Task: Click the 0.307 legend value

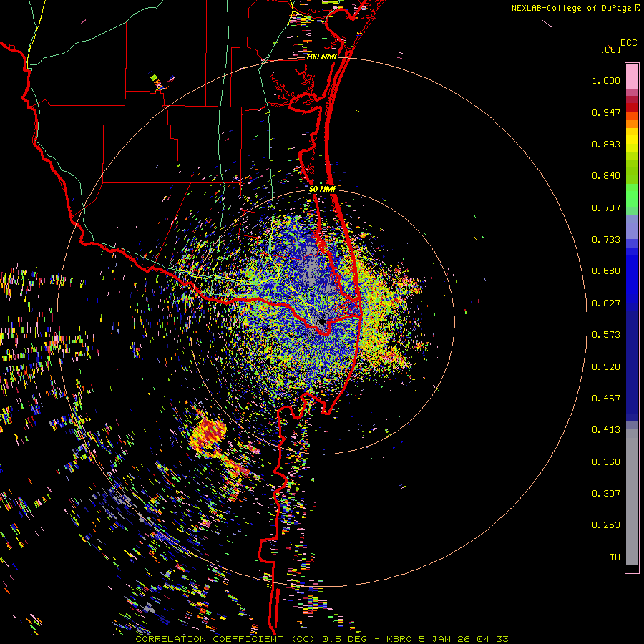Action: [x=606, y=494]
